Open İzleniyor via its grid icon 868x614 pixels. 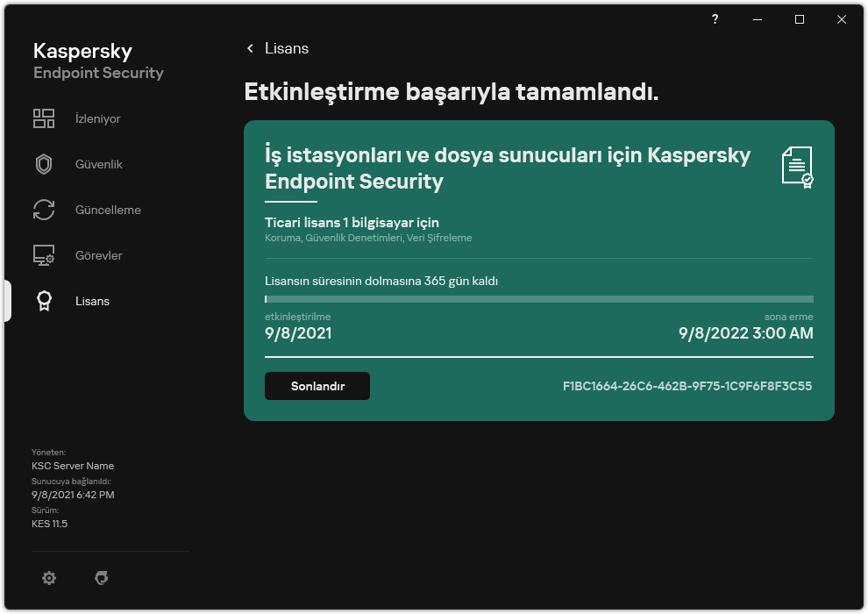point(44,118)
